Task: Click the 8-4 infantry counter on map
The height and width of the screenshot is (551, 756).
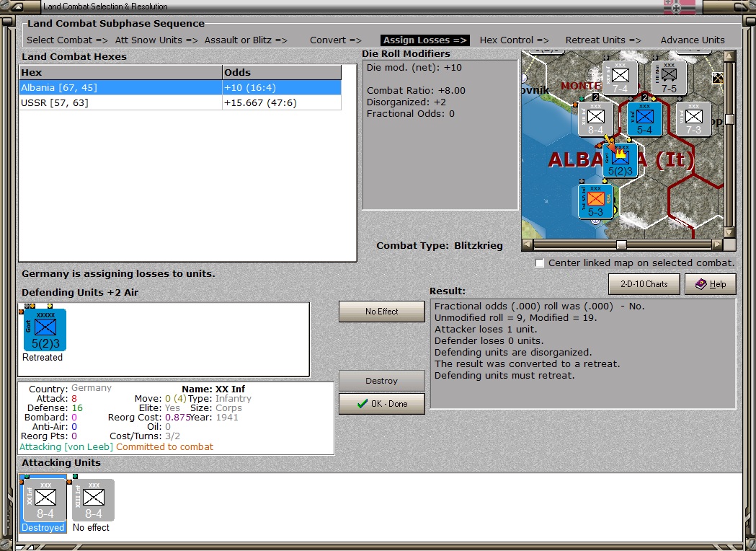Action: (595, 119)
